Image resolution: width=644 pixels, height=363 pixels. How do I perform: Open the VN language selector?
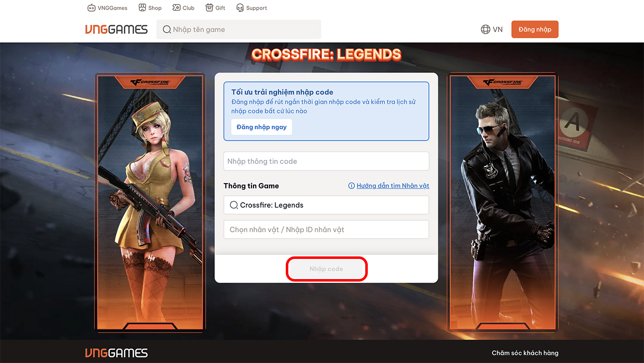492,29
